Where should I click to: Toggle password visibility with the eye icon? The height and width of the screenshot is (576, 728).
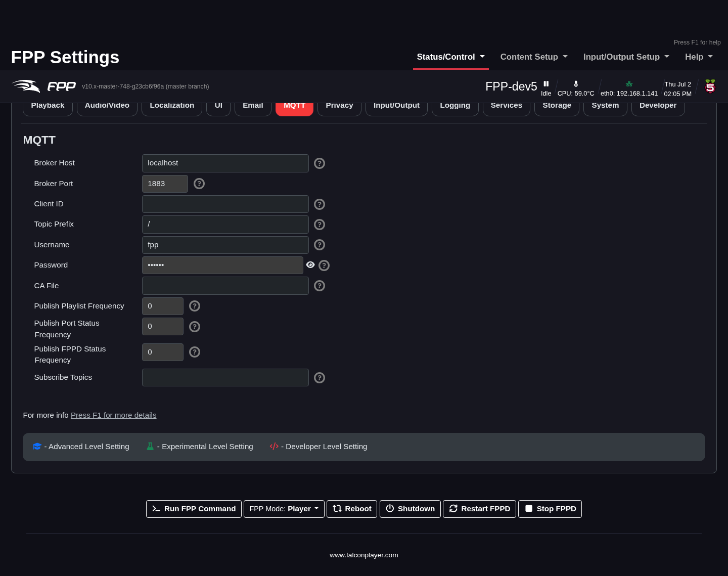click(310, 265)
